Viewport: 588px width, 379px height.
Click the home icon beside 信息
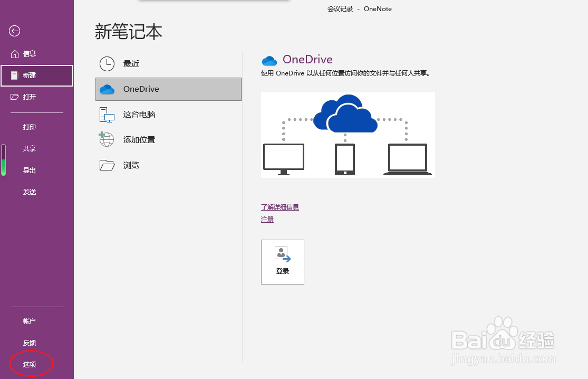pyautogui.click(x=15, y=54)
